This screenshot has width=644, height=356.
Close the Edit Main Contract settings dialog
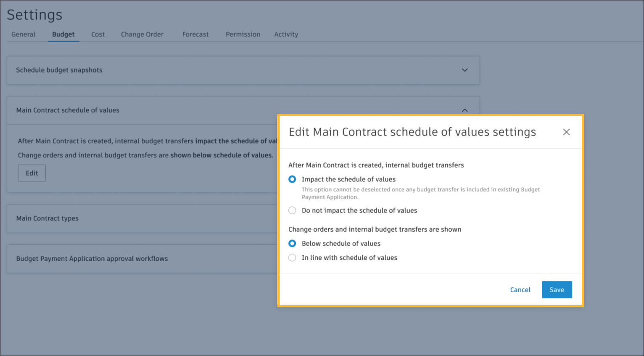click(x=566, y=132)
